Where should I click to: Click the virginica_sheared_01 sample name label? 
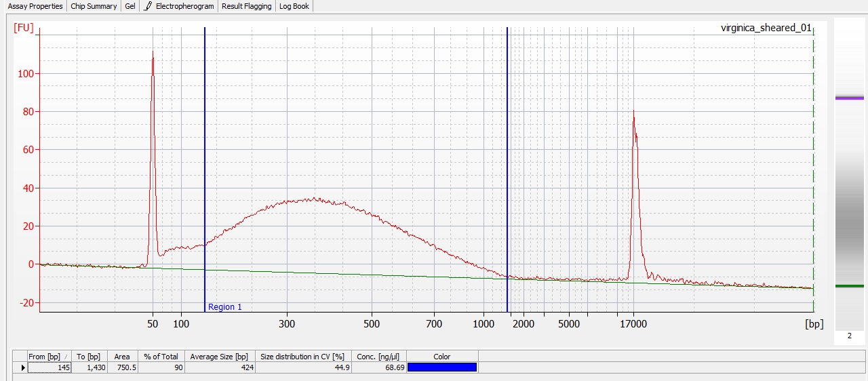[x=766, y=28]
